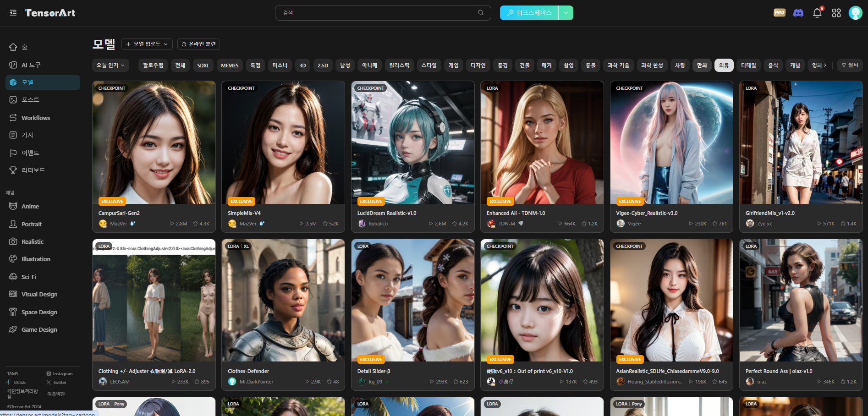Screen dimensions: 868x416
Task: Open the CampurSari-Gen2 model thumbnail
Action: click(154, 142)
